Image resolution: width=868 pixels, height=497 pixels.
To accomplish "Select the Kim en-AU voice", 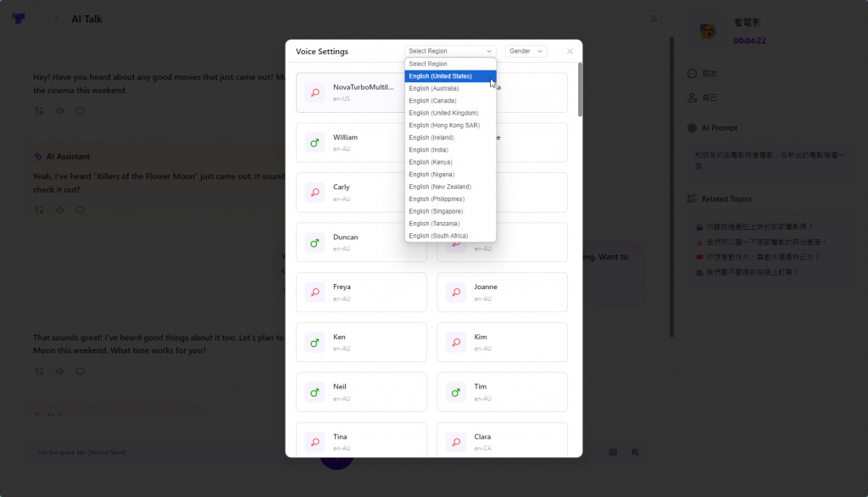I will click(x=502, y=343).
